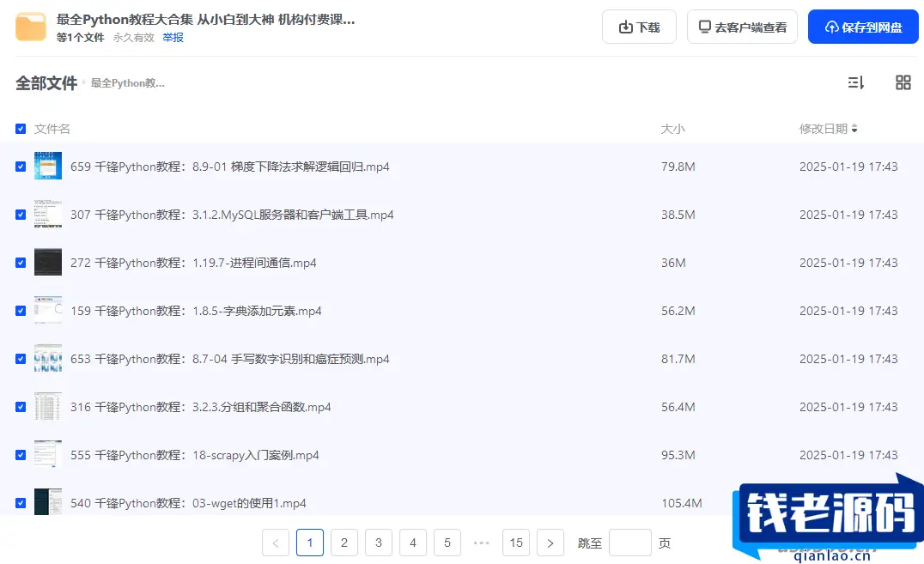
Task: Click the 下载 download button
Action: [639, 27]
